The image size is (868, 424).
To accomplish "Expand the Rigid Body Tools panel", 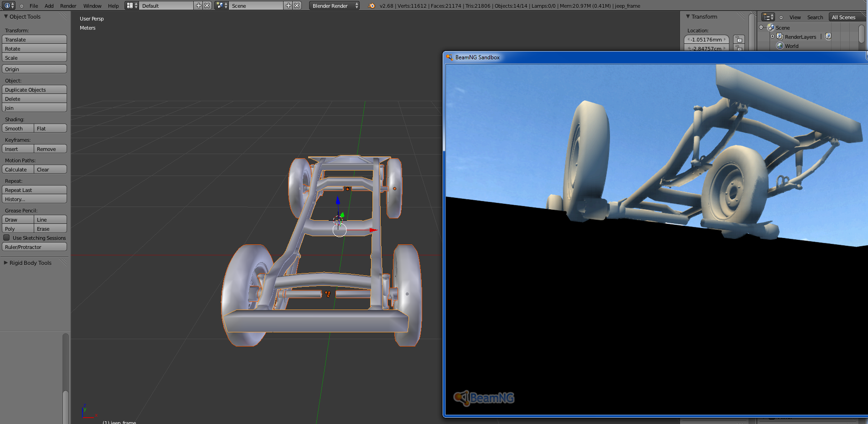I will pyautogui.click(x=6, y=263).
